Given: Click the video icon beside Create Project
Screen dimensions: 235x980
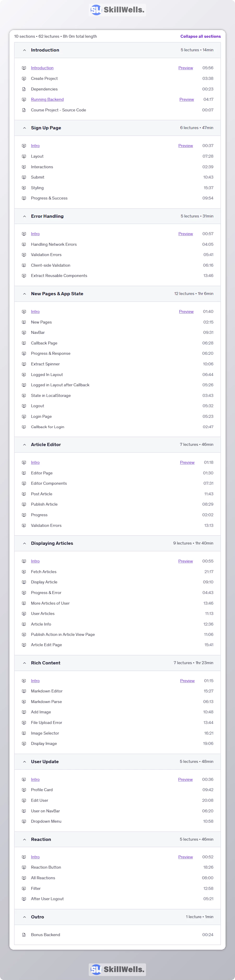Looking at the screenshot, I should (x=24, y=78).
